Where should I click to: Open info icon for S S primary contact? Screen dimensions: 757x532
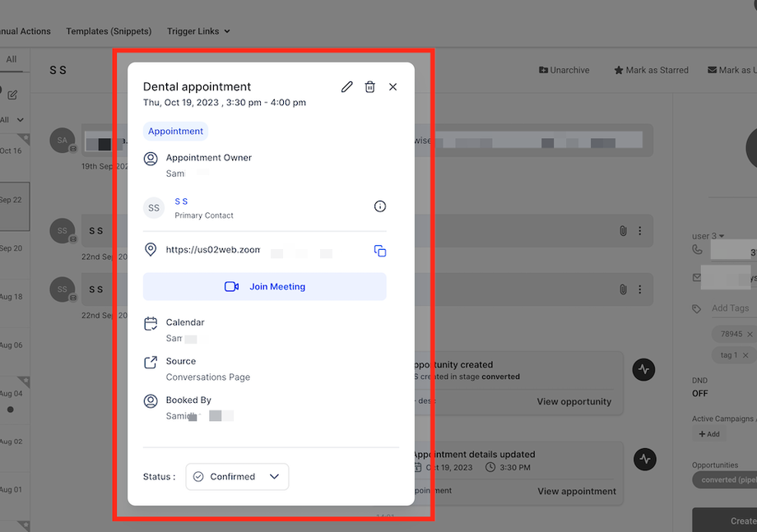380,206
